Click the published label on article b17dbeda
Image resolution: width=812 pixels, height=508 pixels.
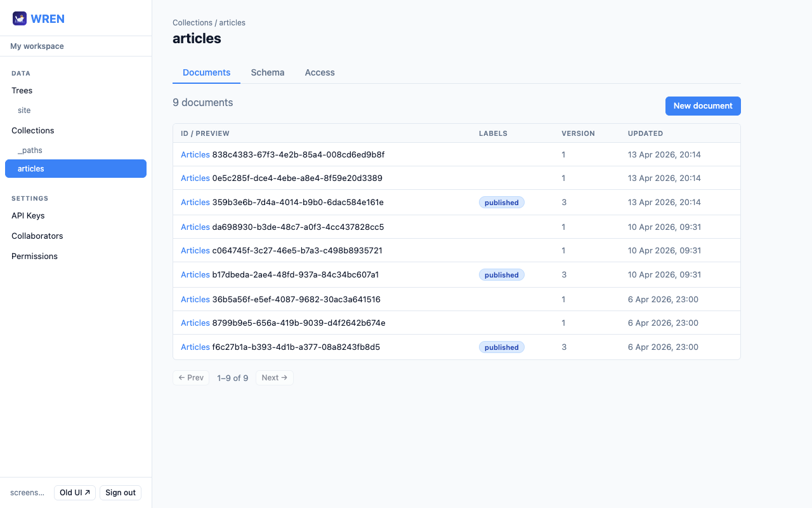(x=501, y=275)
